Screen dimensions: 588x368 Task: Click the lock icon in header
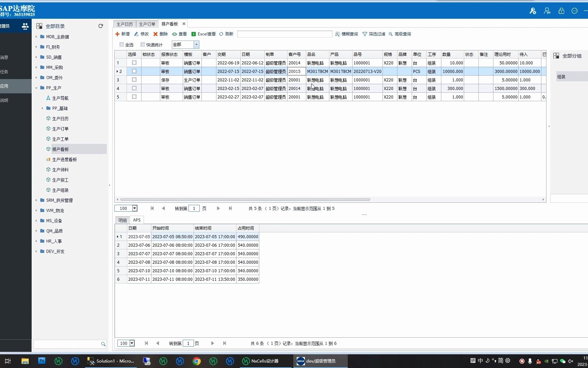[x=561, y=11]
